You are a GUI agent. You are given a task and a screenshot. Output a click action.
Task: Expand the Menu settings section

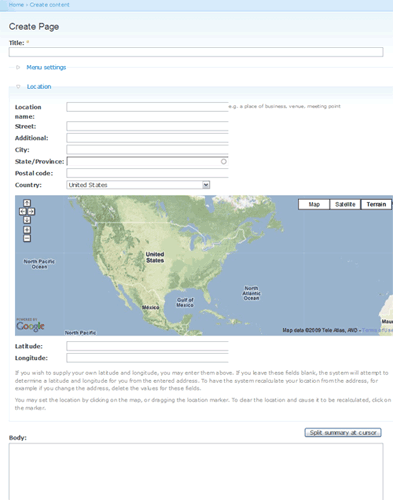46,67
